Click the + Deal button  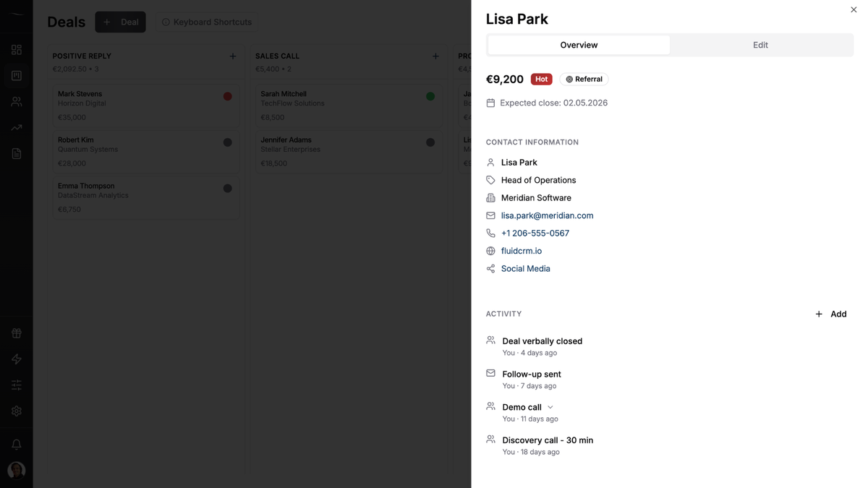point(120,22)
